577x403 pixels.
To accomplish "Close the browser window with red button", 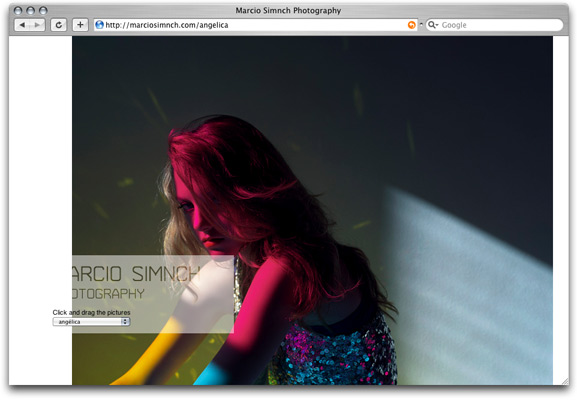I will (18, 10).
